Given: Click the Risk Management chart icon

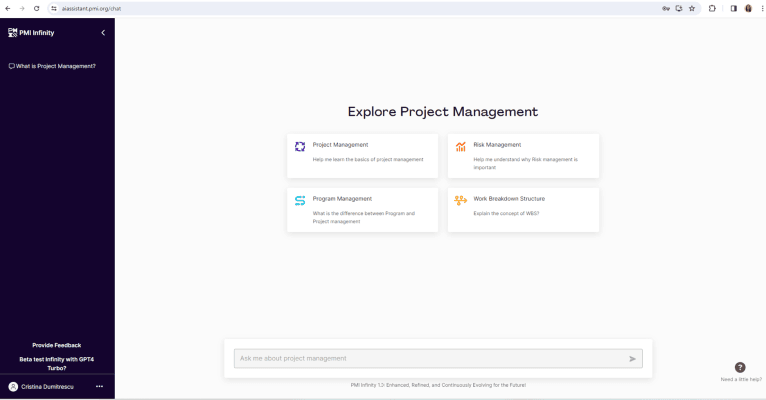Looking at the screenshot, I should [x=461, y=147].
